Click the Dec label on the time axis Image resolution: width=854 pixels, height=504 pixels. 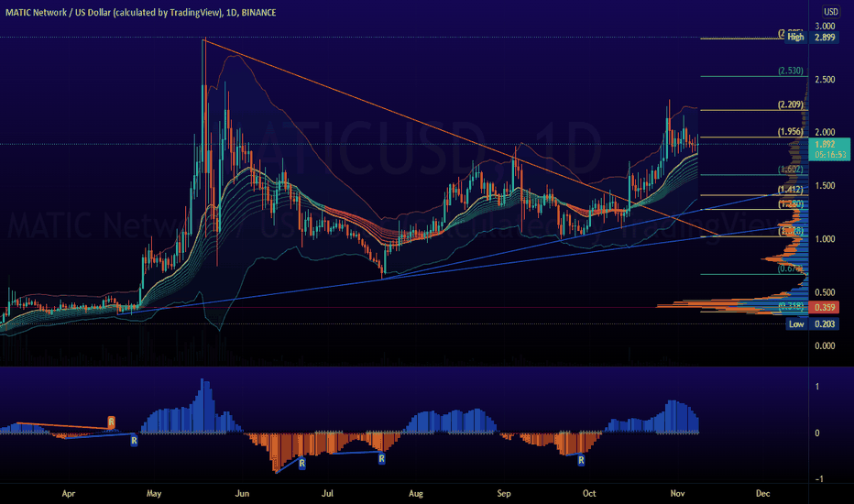click(762, 494)
